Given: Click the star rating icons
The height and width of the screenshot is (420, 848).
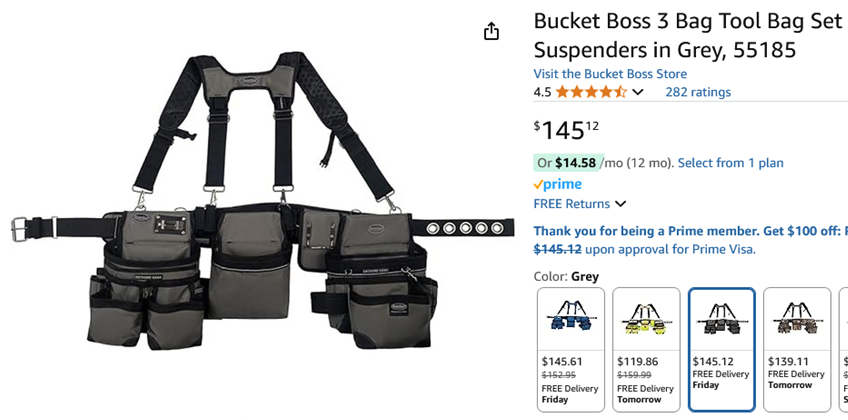Looking at the screenshot, I should tap(591, 92).
